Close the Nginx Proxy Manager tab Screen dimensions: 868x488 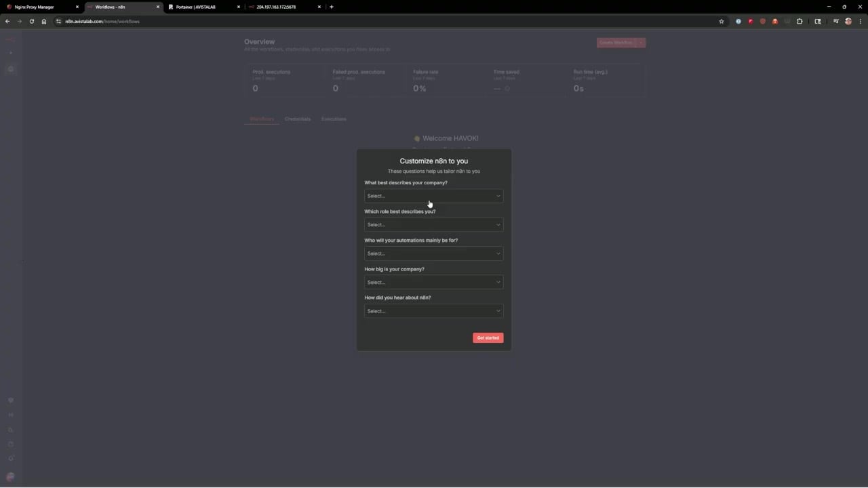pos(77,7)
